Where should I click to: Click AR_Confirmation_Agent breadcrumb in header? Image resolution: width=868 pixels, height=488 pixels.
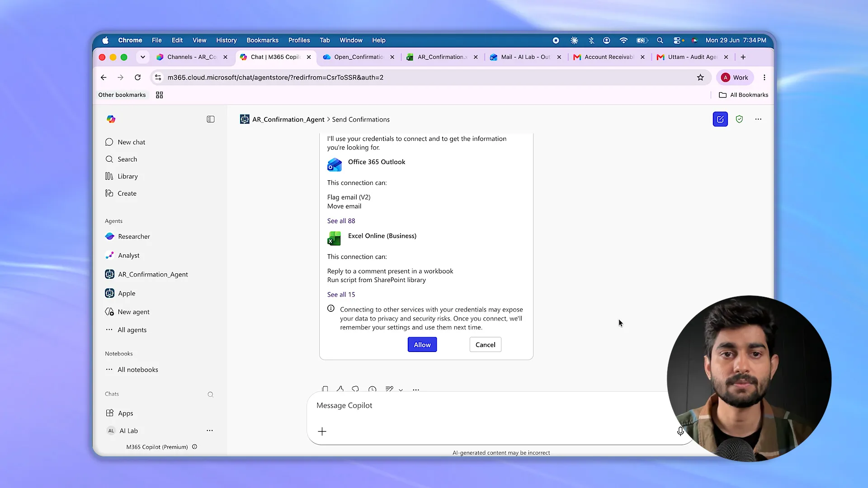(x=288, y=119)
